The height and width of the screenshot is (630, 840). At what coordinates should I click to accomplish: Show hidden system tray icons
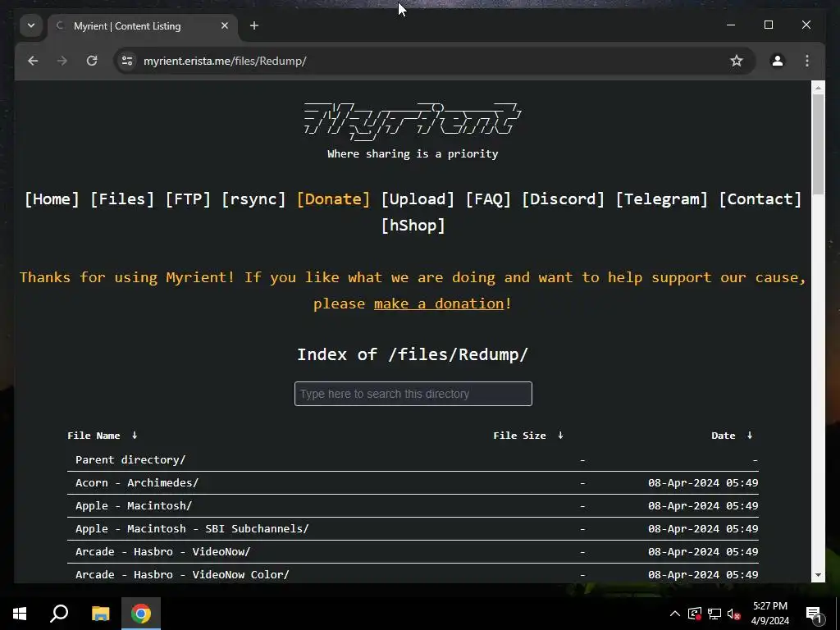(675, 614)
